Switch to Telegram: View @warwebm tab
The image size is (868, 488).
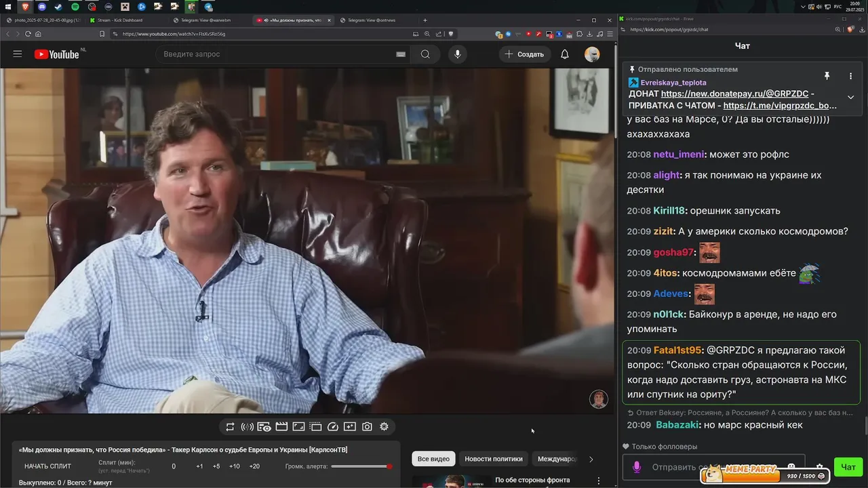click(210, 20)
